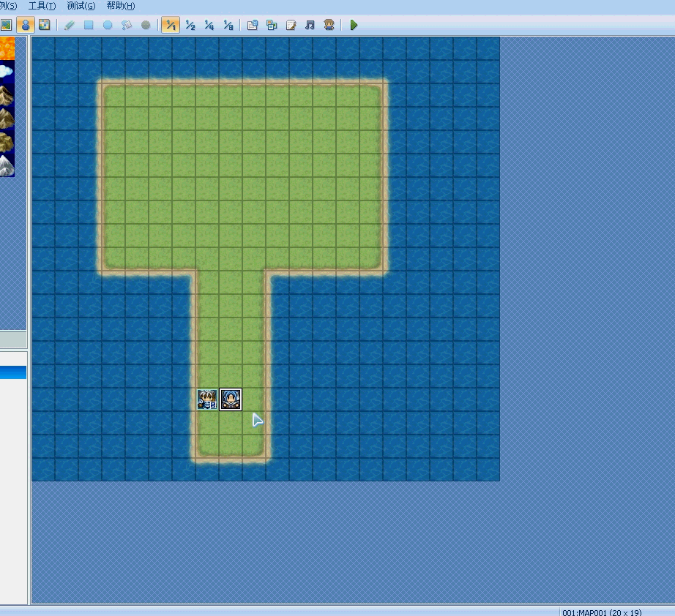Select the Pencil drawing tool
Screen dimensions: 675x616
coord(70,25)
